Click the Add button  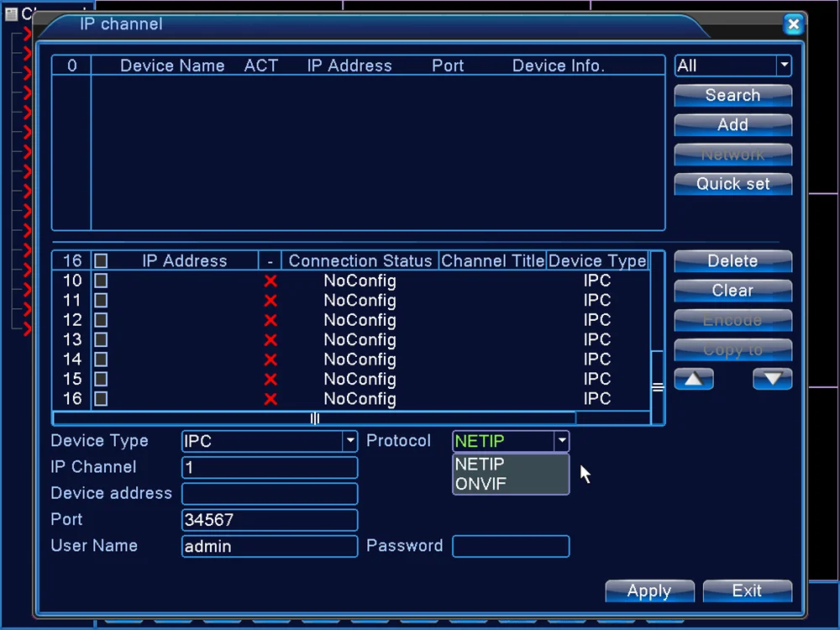732,125
